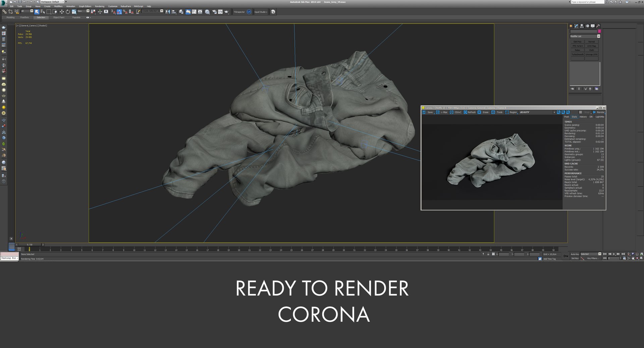Click zoom in icon in Corona VFB
The image size is (644, 348).
coord(558,112)
